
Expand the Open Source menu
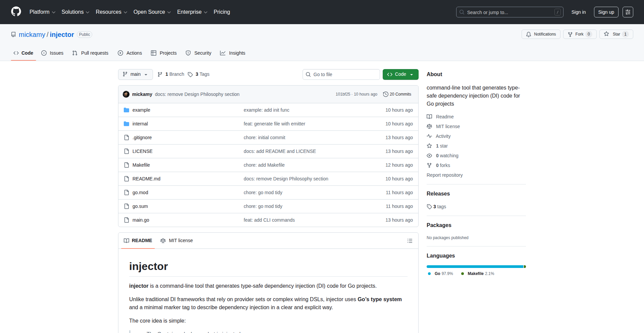152,12
